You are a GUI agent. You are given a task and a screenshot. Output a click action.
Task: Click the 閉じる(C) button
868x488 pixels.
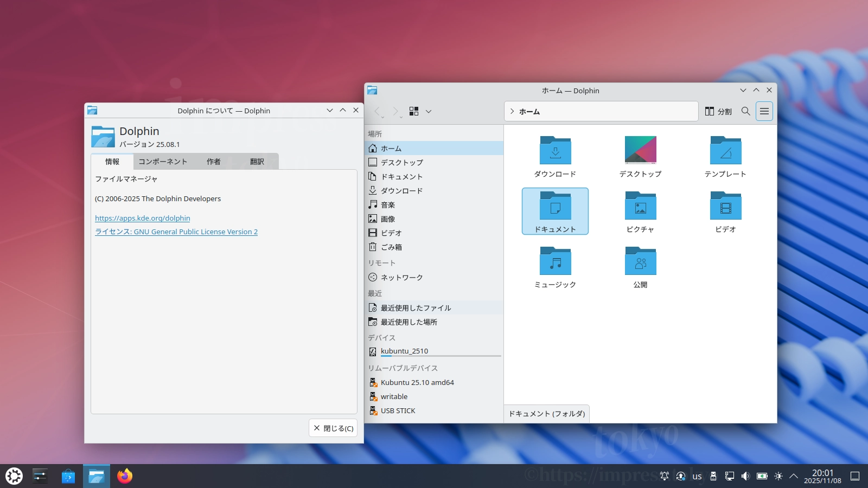(x=333, y=428)
